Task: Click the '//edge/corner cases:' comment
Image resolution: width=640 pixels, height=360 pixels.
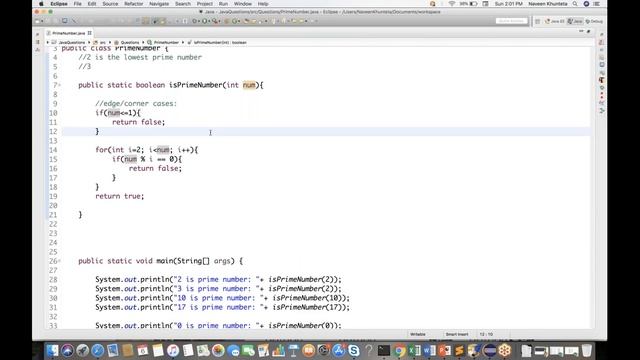Action: tap(136, 104)
